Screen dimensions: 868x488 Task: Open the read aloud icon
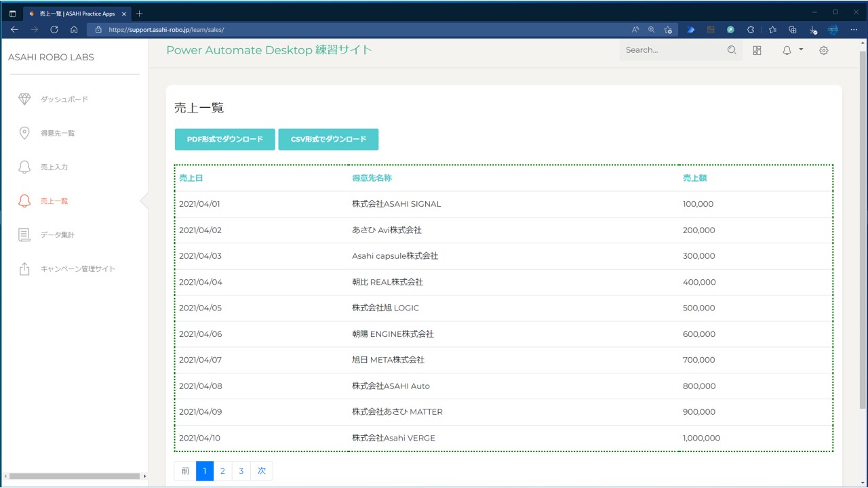[x=635, y=30]
